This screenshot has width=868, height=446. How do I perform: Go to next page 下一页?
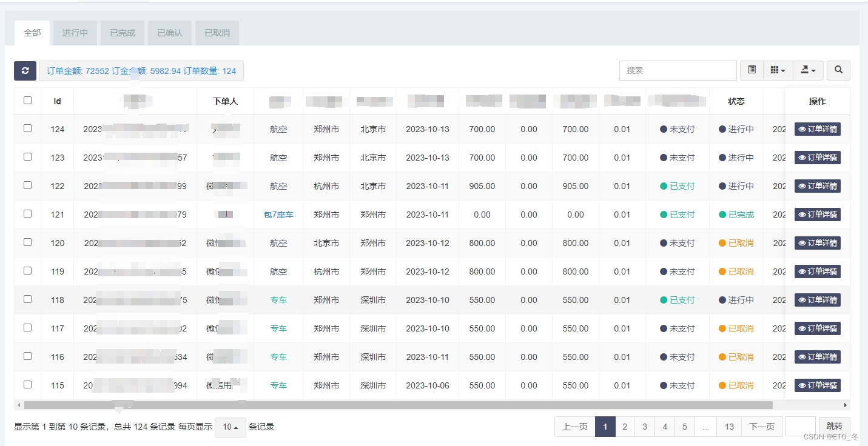(x=762, y=427)
